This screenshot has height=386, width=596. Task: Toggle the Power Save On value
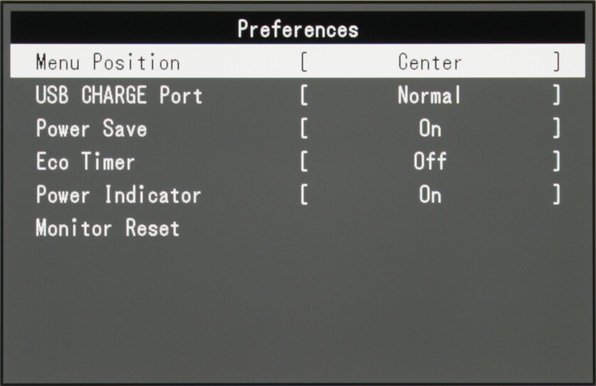click(x=430, y=128)
